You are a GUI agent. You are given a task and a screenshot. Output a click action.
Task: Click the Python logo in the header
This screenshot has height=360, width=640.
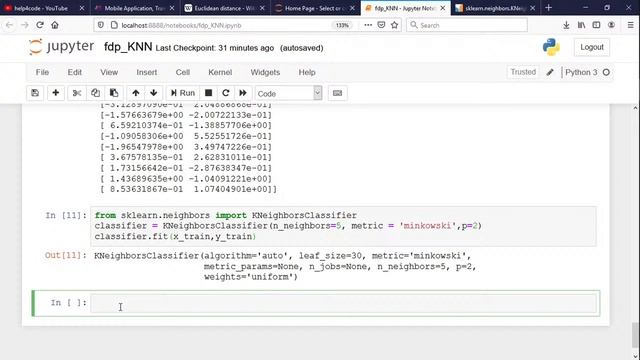[x=551, y=47]
